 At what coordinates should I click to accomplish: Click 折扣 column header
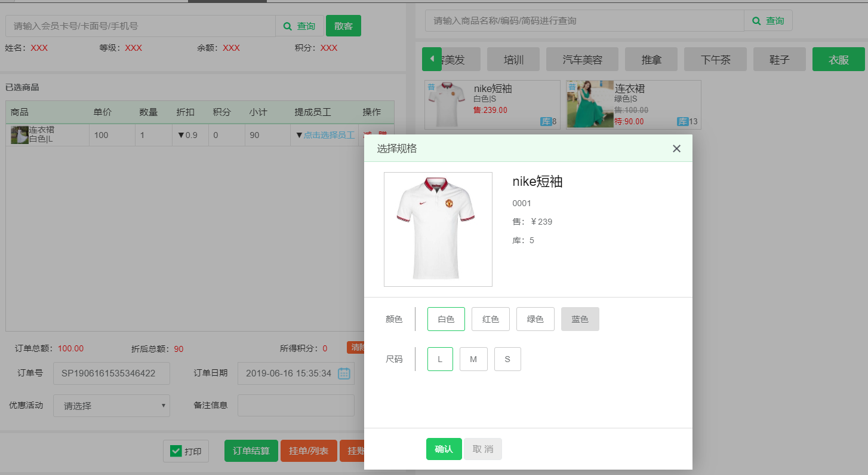coord(185,112)
